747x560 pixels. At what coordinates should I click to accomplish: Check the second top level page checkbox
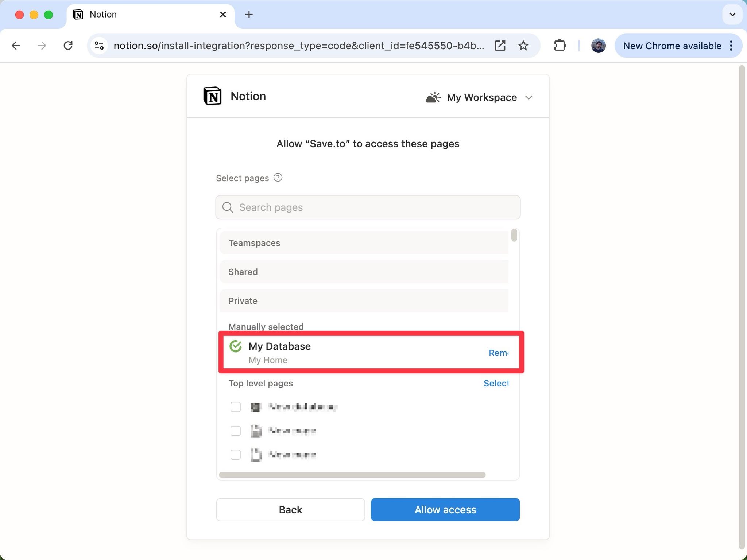coord(236,431)
